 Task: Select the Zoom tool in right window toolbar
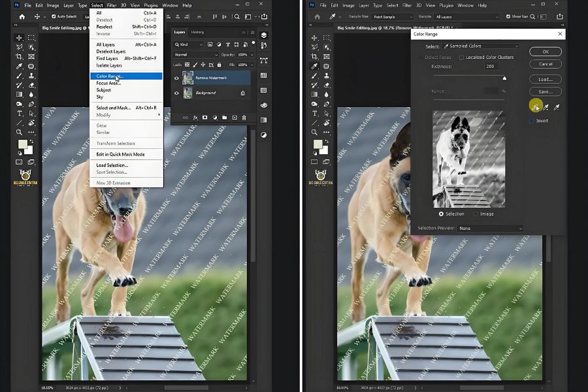(x=314, y=132)
